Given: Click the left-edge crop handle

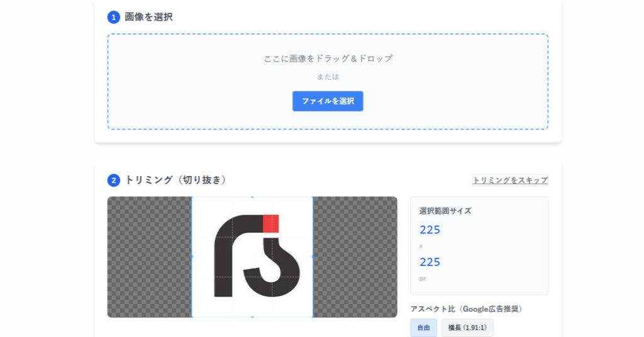Looking at the screenshot, I should tap(192, 257).
